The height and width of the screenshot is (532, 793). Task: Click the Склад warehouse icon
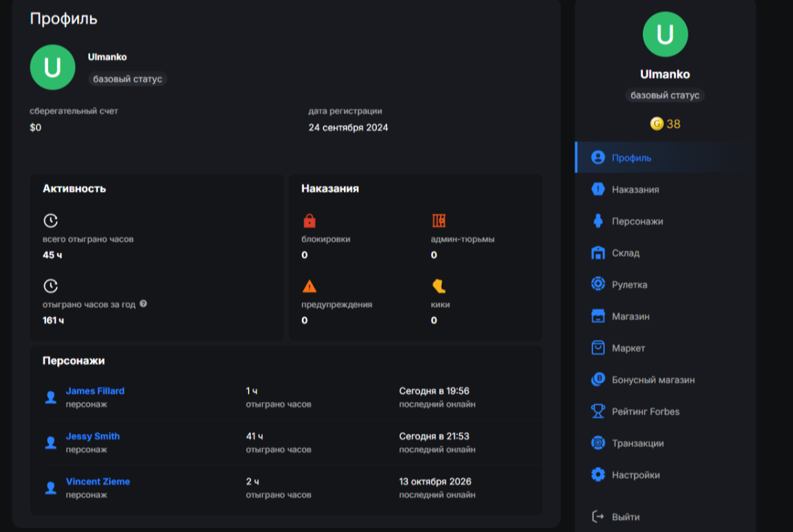click(x=598, y=253)
